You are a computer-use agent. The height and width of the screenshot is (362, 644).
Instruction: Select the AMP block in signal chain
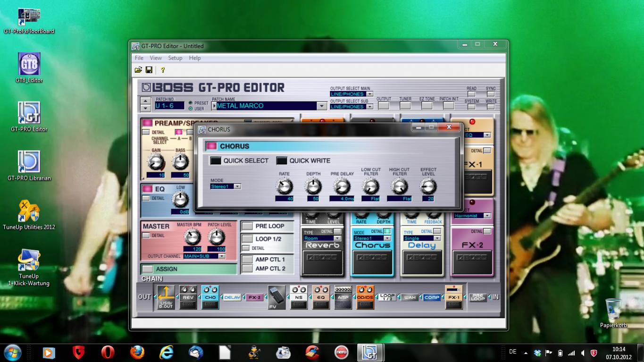coord(343,297)
